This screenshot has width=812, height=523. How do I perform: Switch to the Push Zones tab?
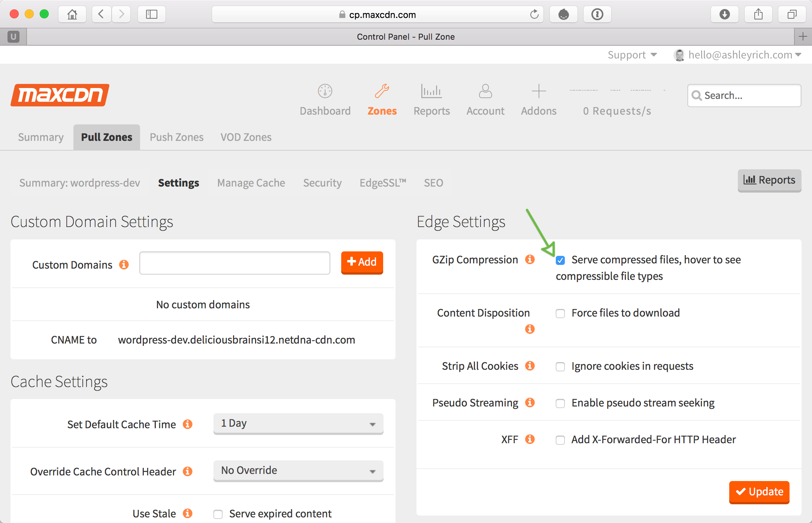click(176, 137)
